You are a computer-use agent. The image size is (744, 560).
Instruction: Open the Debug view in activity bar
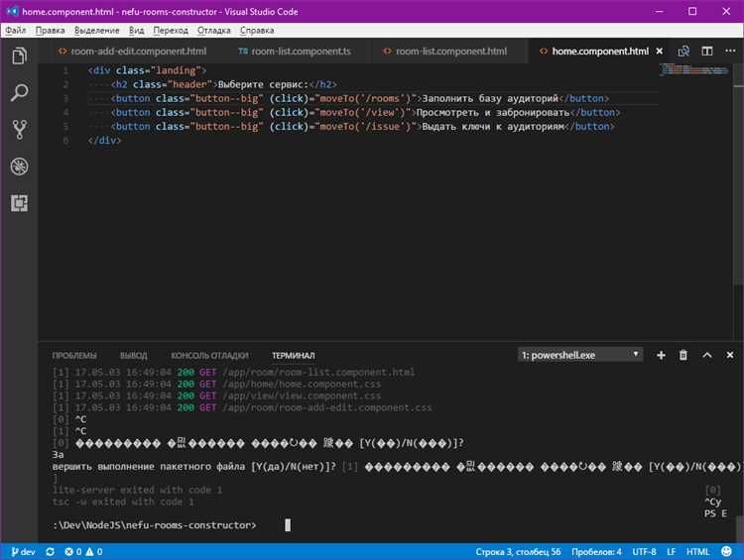[x=19, y=167]
